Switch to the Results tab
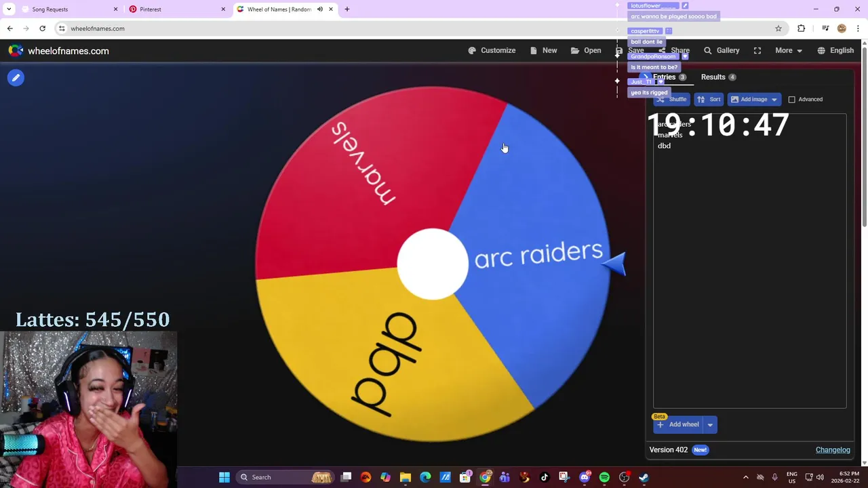The width and height of the screenshot is (868, 488). point(719,77)
